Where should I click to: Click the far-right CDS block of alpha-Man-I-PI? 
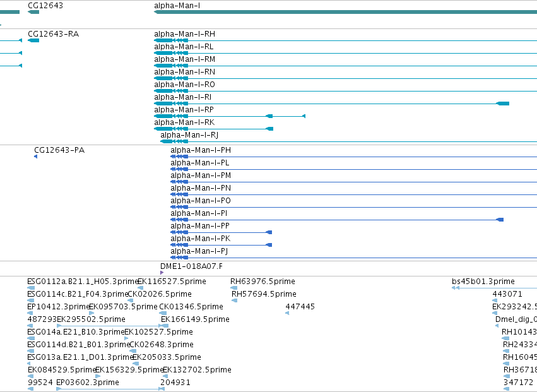[500, 220]
